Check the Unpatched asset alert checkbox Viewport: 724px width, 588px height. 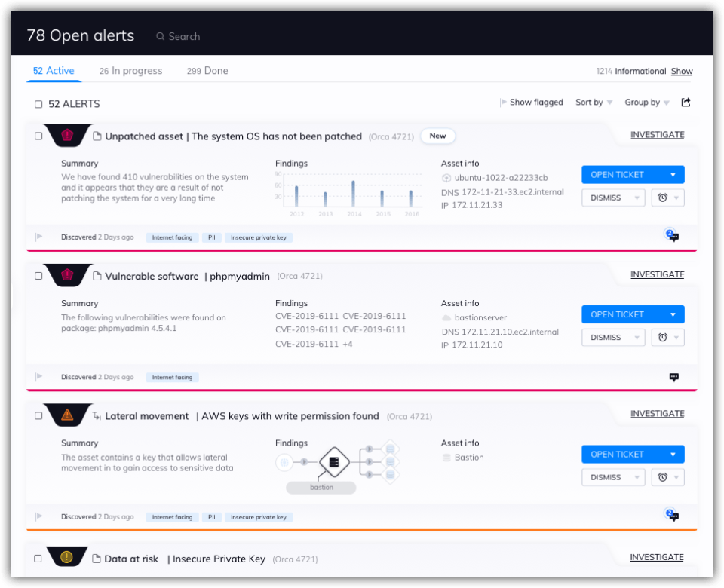click(x=38, y=136)
